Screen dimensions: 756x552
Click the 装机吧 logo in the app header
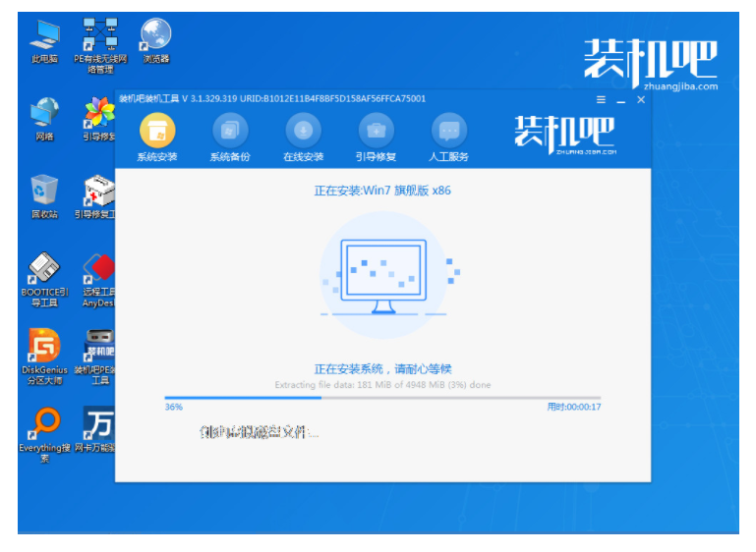tap(564, 133)
